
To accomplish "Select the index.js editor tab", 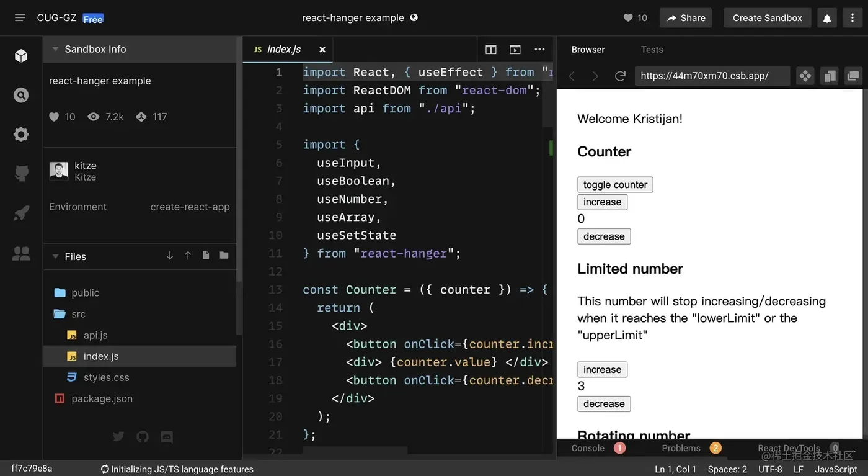I will coord(283,49).
